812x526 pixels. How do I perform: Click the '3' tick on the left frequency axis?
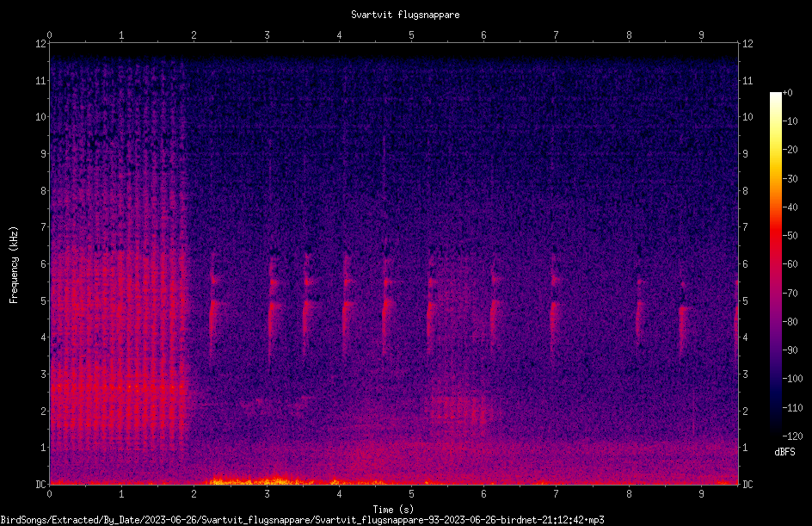coord(44,374)
